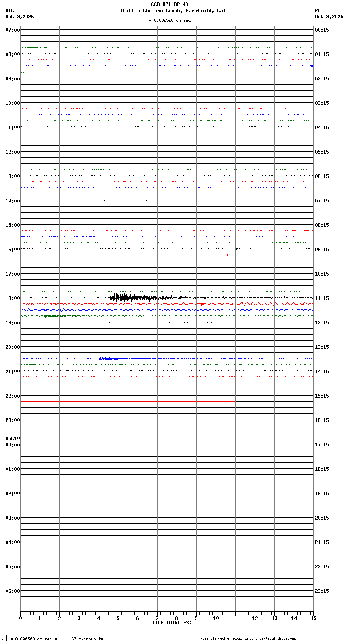
Task: Click the '13:15' PDT row label
Action: pyautogui.click(x=322, y=347)
